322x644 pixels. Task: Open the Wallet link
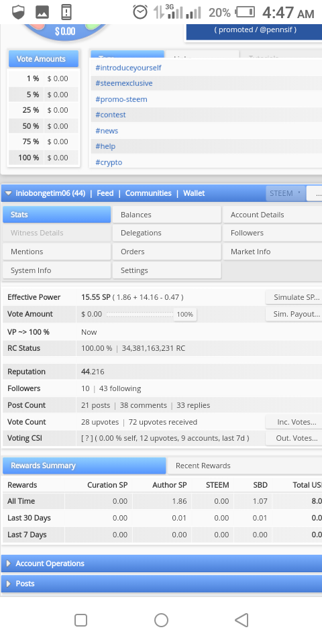[194, 193]
